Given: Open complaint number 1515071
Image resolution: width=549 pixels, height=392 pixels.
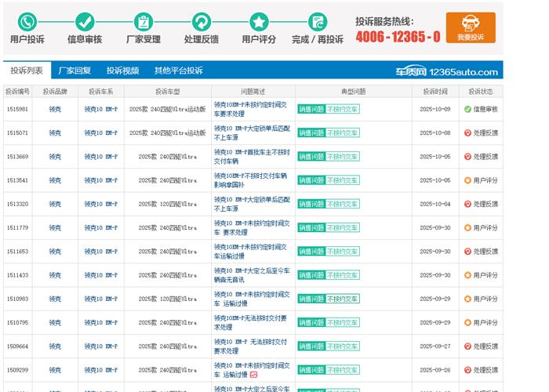Looking at the screenshot, I should click(x=17, y=133).
